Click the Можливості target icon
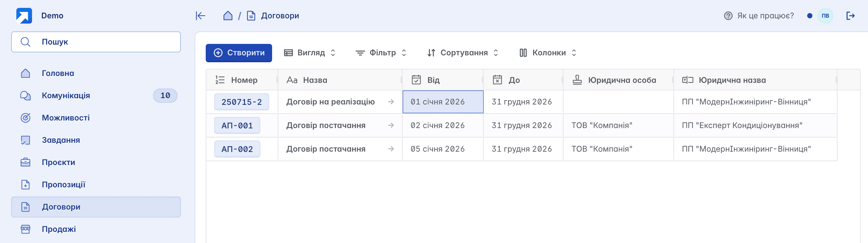The width and height of the screenshot is (868, 243). click(26, 118)
